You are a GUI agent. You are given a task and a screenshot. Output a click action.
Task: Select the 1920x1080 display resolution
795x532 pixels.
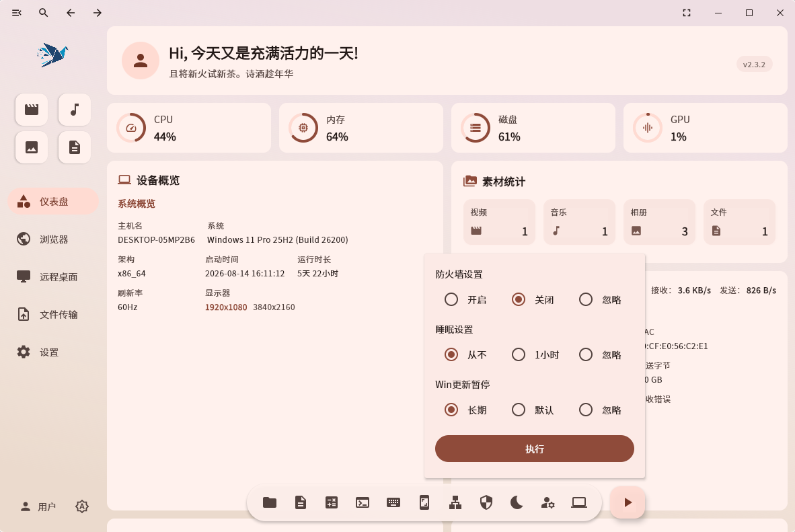(226, 307)
